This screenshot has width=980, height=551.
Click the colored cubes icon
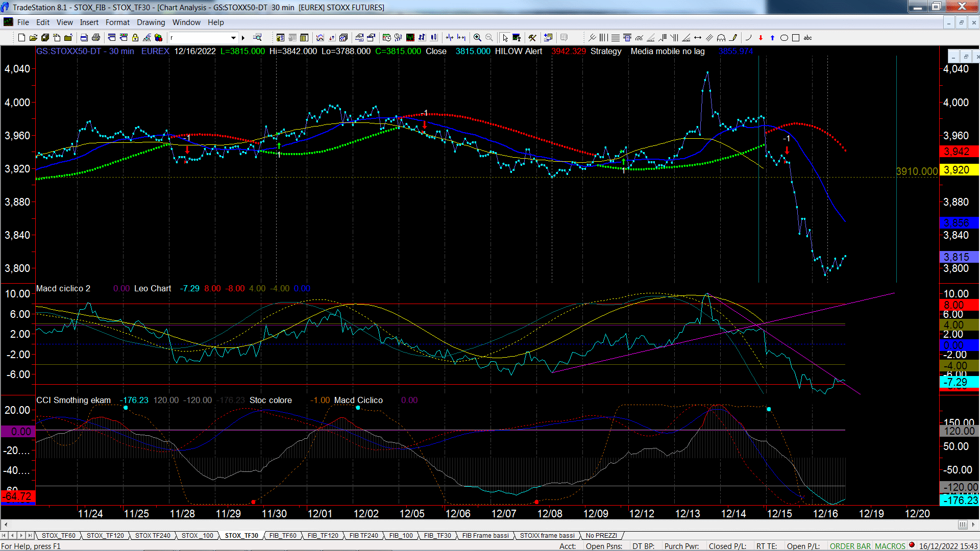point(158,38)
